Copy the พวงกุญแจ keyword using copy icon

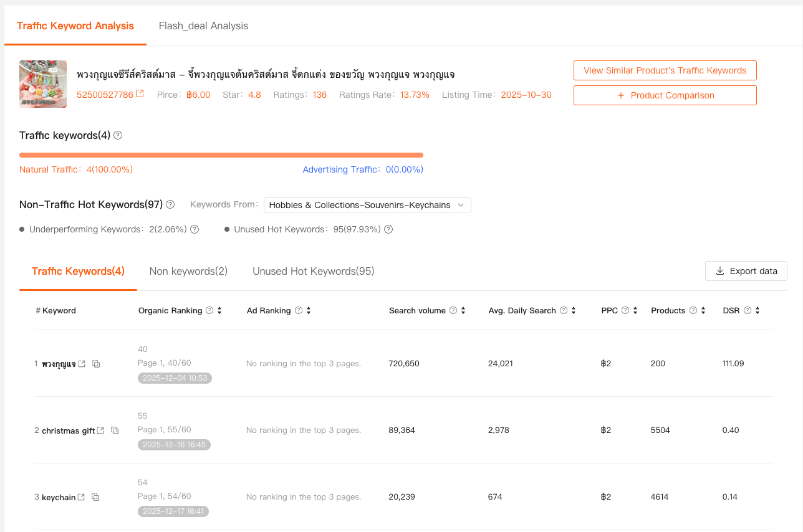point(96,364)
